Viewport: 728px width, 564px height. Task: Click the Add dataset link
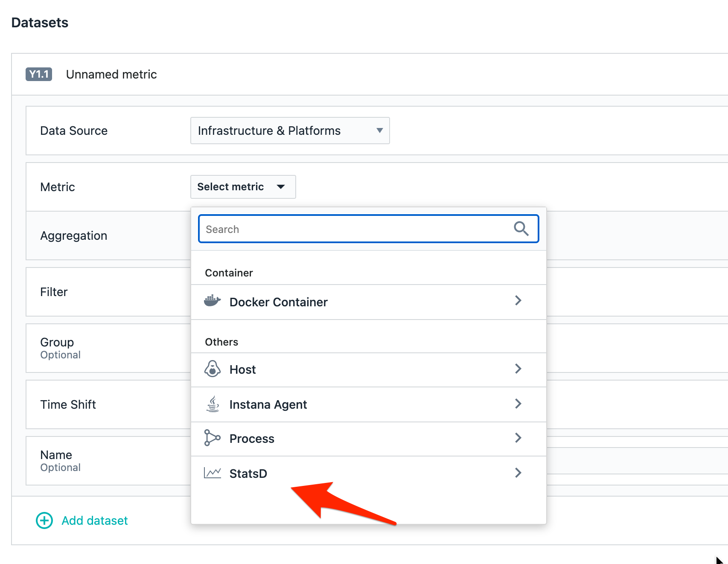click(x=94, y=520)
